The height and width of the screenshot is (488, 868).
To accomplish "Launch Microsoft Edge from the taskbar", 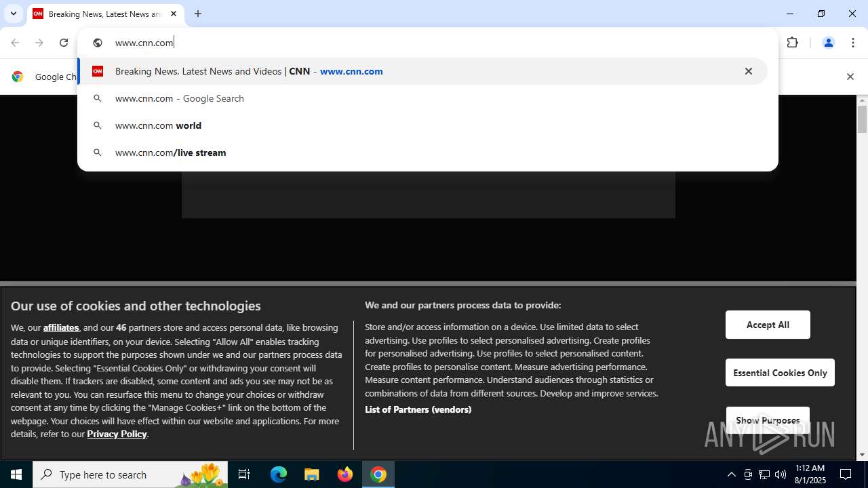I will [279, 474].
